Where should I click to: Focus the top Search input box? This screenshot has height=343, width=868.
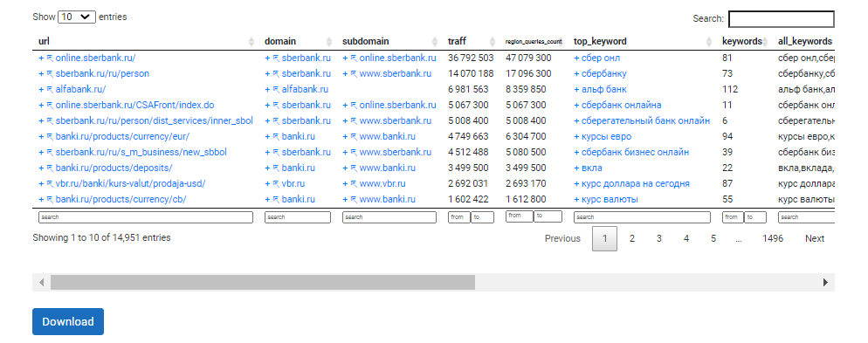click(781, 19)
